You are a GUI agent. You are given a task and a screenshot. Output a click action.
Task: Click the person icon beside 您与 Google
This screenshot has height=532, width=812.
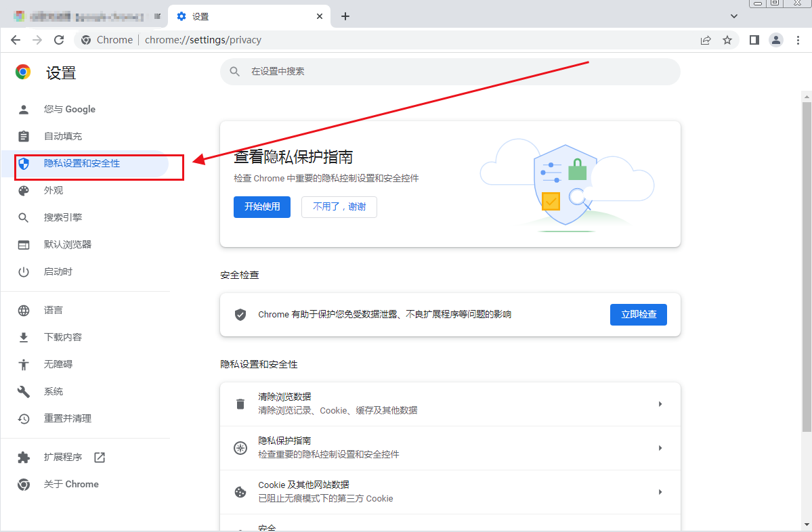(x=24, y=109)
